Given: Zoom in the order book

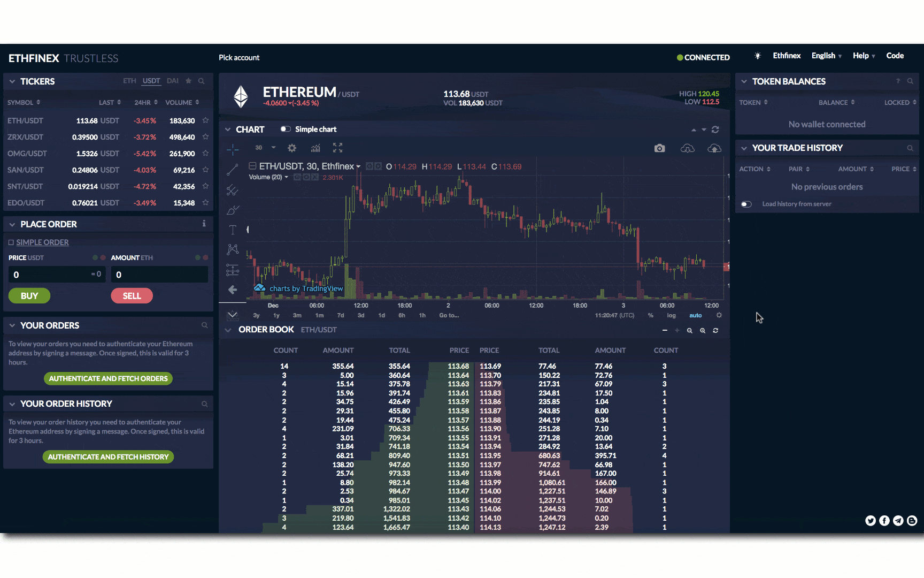Looking at the screenshot, I should [703, 331].
